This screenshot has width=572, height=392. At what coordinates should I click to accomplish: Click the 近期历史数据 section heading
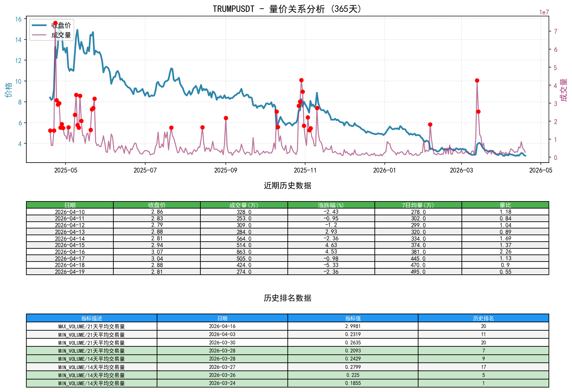pyautogui.click(x=287, y=185)
